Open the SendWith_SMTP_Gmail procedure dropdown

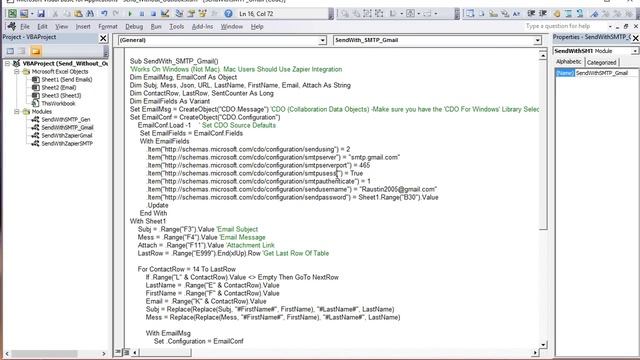pos(538,40)
